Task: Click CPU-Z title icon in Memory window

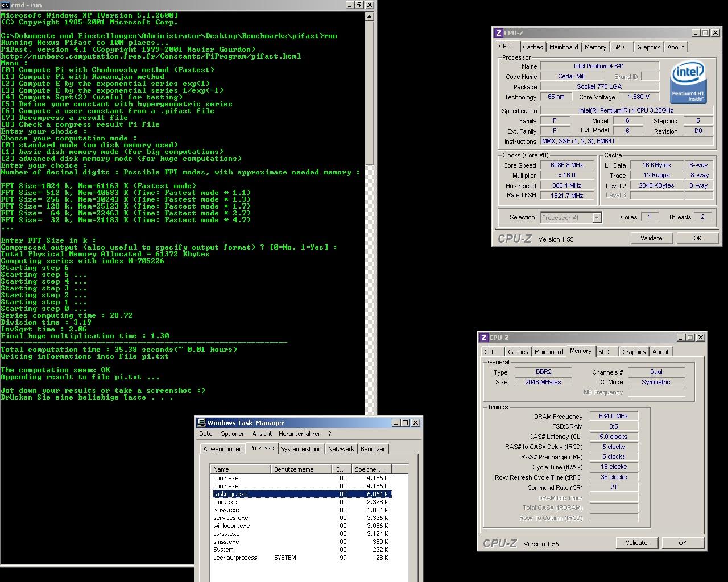Action: (x=483, y=338)
